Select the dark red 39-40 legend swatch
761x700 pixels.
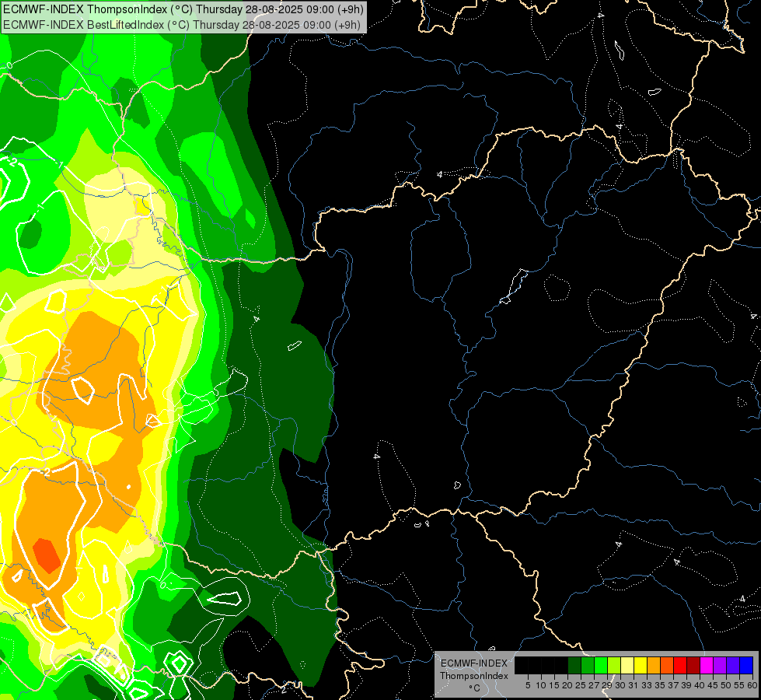click(693, 665)
